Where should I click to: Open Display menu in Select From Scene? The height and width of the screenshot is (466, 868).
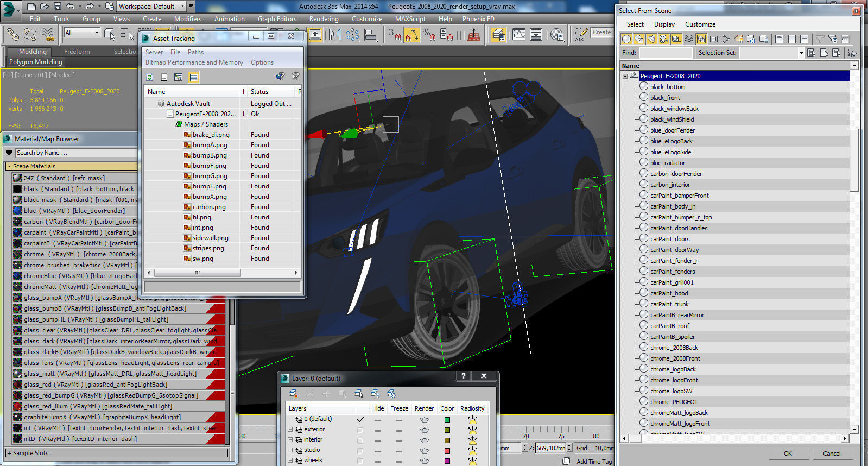click(x=664, y=24)
